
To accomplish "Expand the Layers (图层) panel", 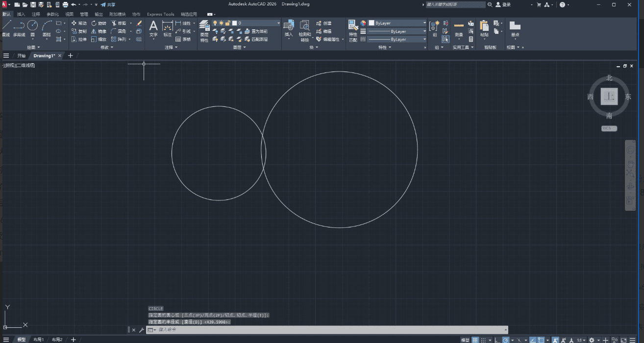I will 239,47.
